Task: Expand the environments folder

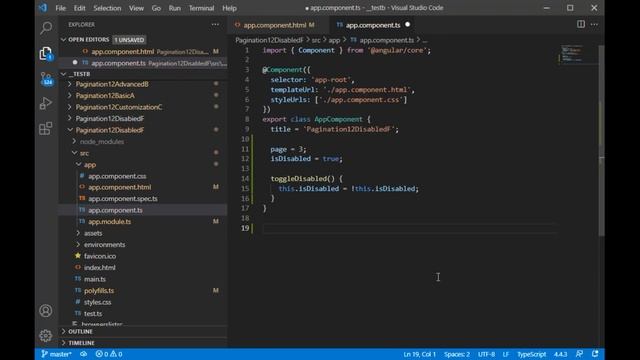Action: (104, 244)
